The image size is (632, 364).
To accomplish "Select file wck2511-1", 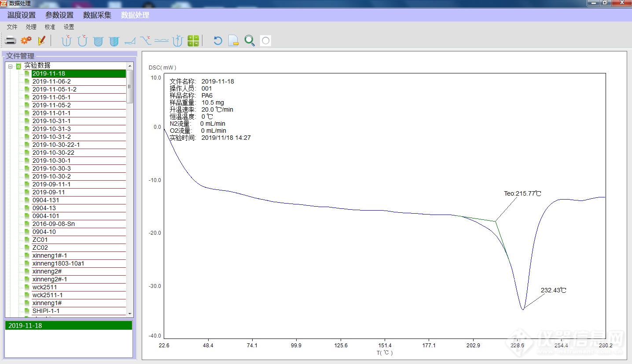I will click(x=79, y=295).
